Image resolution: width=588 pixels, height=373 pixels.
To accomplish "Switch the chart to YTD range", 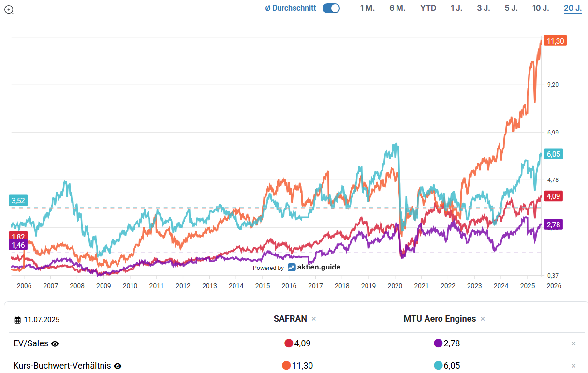I will [428, 8].
